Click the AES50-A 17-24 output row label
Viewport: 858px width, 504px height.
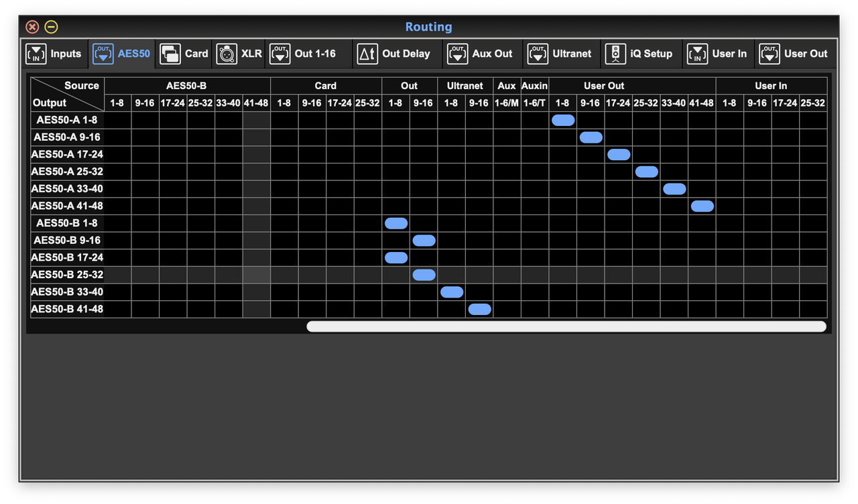(66, 154)
